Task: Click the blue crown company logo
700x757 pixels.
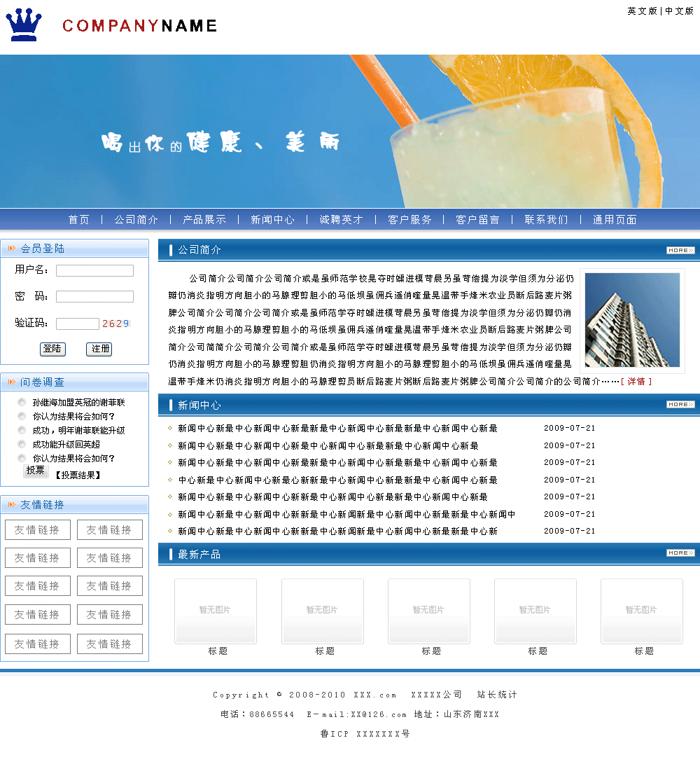Action: pyautogui.click(x=24, y=25)
